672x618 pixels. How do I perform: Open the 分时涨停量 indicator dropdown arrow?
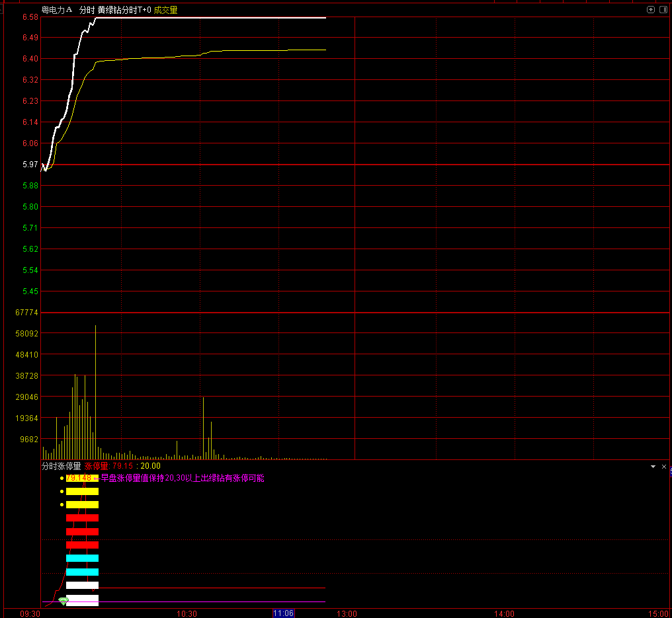coord(653,467)
